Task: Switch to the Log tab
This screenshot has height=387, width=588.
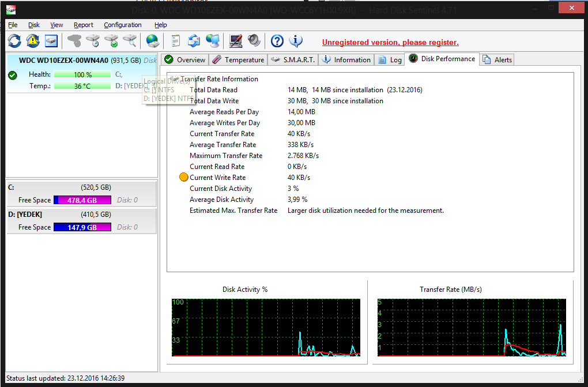Action: click(x=390, y=59)
